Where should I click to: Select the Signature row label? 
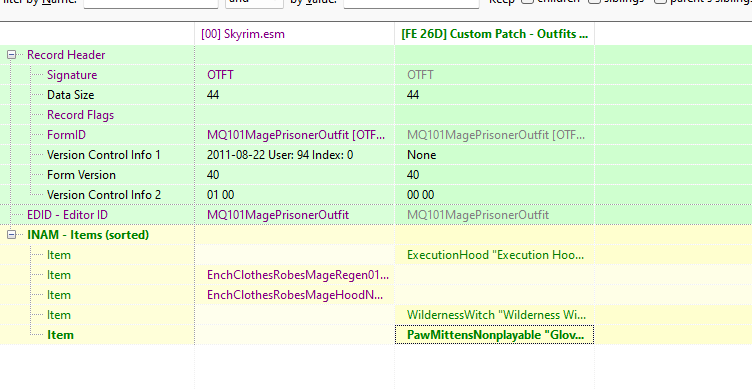point(72,75)
